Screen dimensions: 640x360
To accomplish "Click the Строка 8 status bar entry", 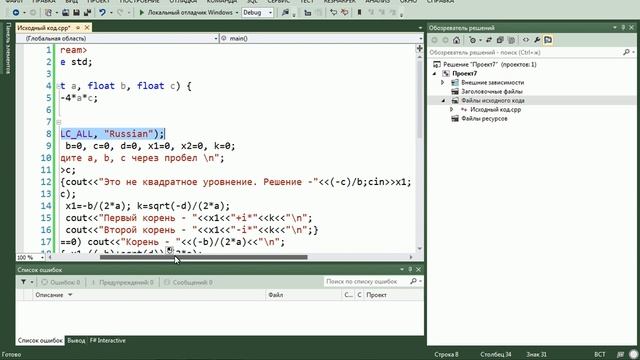I will pyautogui.click(x=446, y=354).
